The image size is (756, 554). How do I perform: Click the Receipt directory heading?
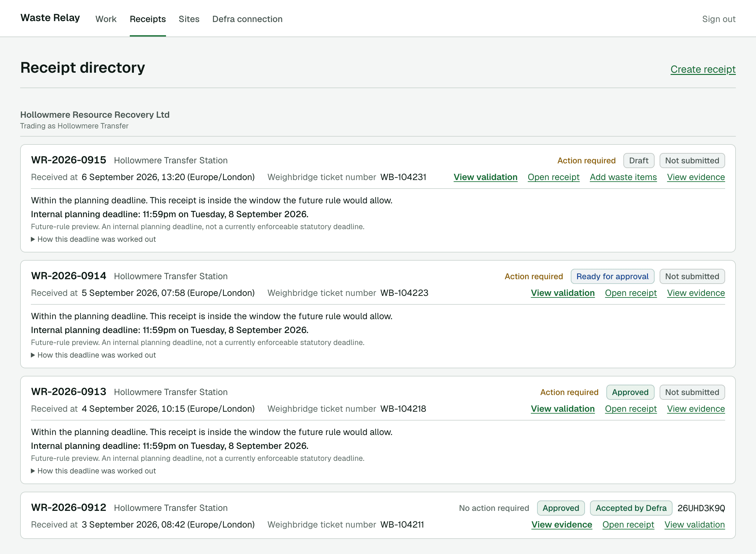(x=83, y=67)
